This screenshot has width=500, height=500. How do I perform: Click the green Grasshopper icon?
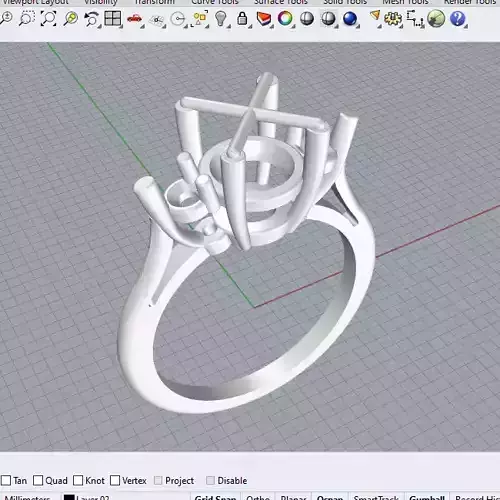[x=436, y=18]
